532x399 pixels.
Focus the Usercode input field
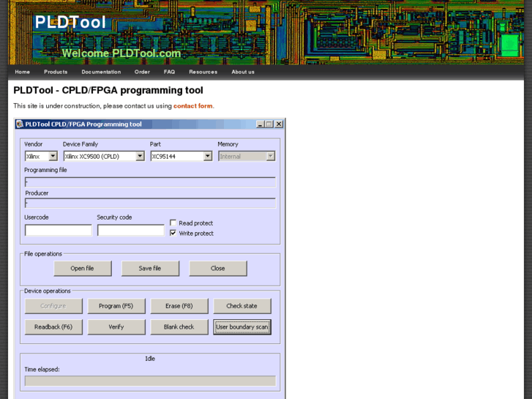pyautogui.click(x=58, y=230)
